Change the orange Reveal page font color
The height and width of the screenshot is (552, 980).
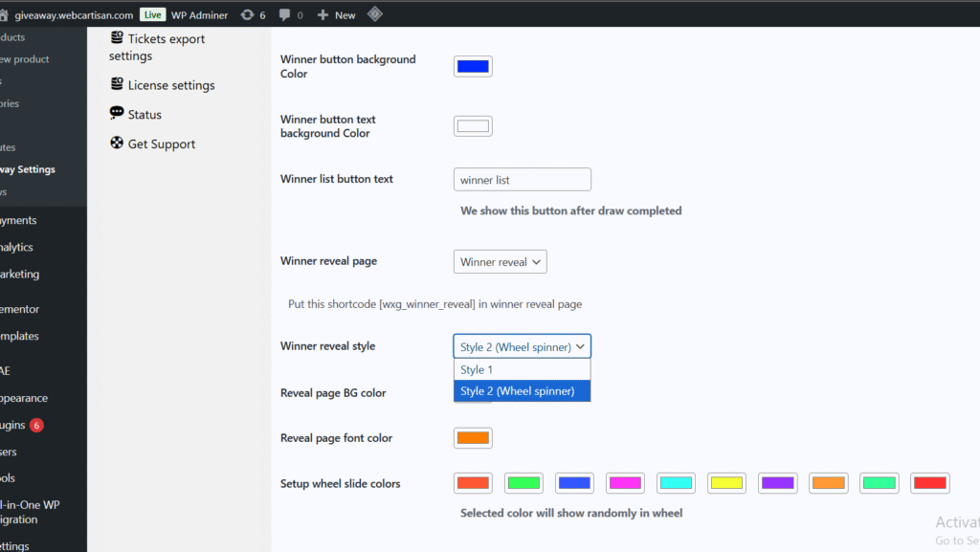coord(473,438)
